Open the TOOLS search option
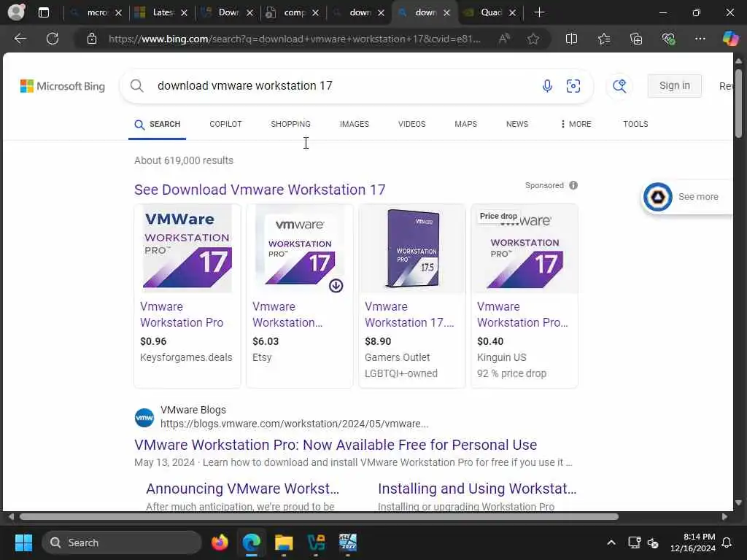The width and height of the screenshot is (747, 560). tap(635, 124)
